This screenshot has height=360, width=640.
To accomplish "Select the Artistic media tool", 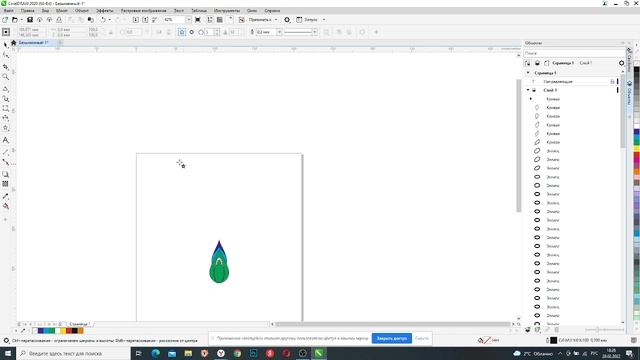I will tap(6, 99).
